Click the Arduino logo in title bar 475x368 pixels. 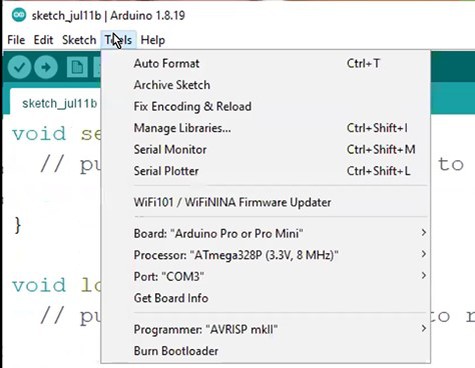(x=19, y=15)
